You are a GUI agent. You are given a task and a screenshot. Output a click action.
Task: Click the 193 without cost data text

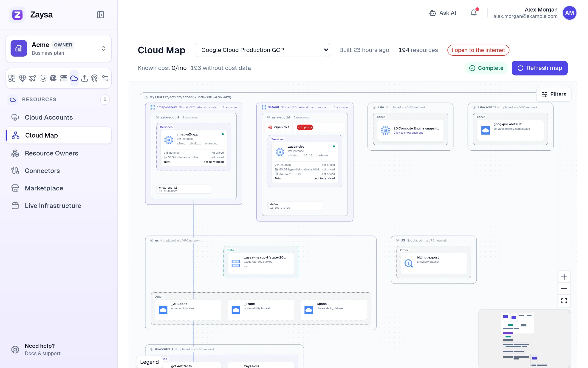click(x=221, y=68)
